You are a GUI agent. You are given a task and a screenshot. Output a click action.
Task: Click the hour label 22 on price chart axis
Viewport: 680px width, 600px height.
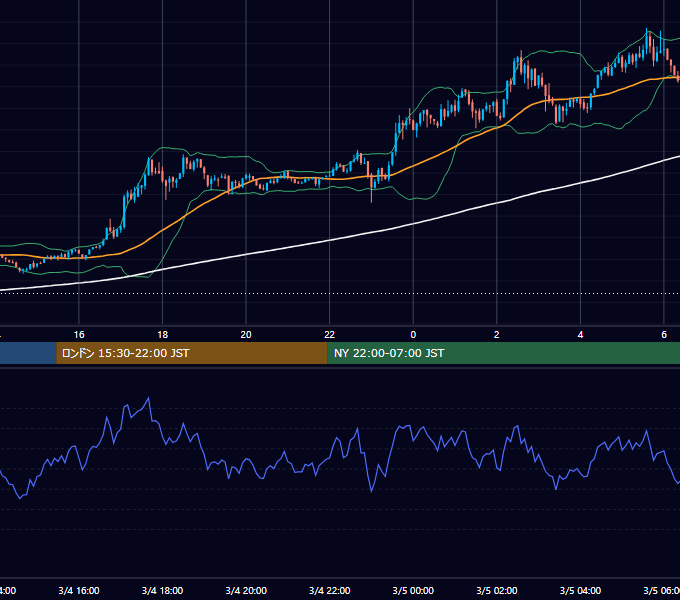[x=330, y=334]
